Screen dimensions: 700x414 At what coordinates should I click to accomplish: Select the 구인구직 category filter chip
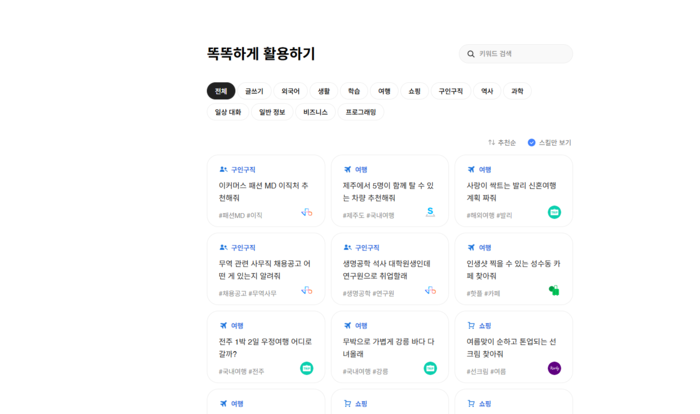(451, 91)
